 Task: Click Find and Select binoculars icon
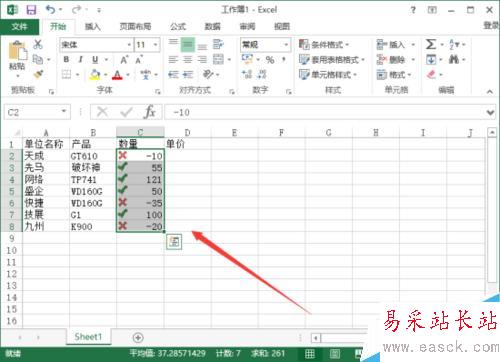coord(454,60)
